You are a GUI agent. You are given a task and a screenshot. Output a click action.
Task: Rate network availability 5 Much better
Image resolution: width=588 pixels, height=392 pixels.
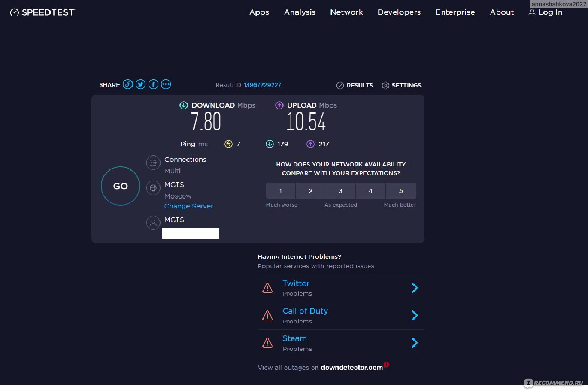coord(401,191)
